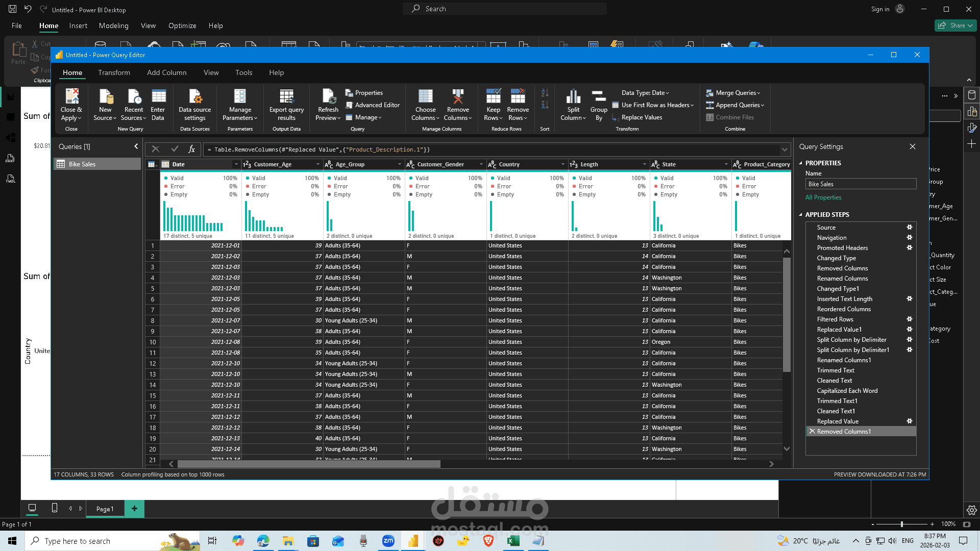Open the View tab in Query Editor
This screenshot has height=551, width=980.
click(x=211, y=72)
